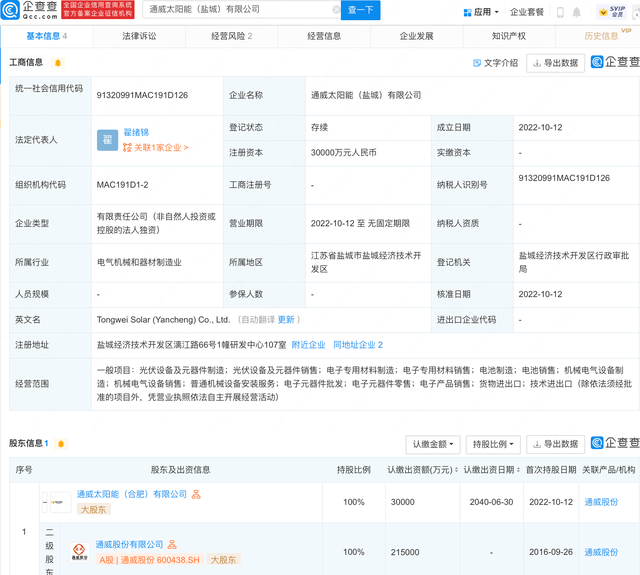The height and width of the screenshot is (575, 640).
Task: Export 工商信息 data with 导出数据
Action: (x=556, y=63)
